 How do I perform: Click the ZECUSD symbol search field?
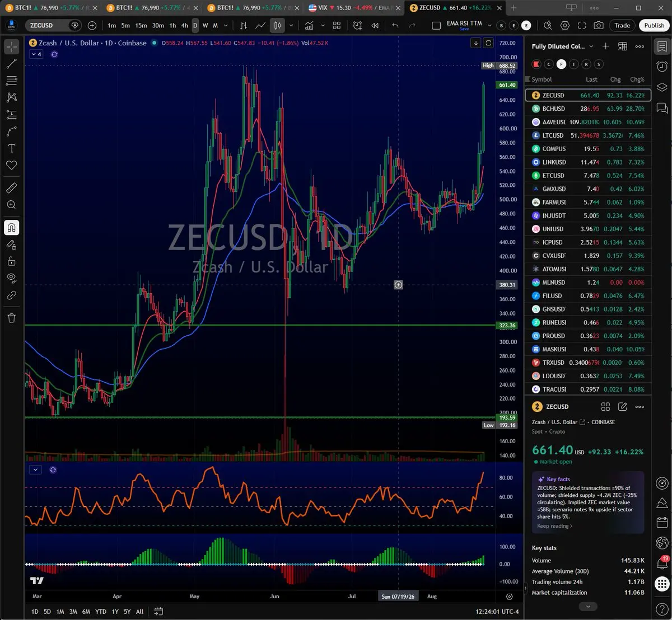coord(53,26)
